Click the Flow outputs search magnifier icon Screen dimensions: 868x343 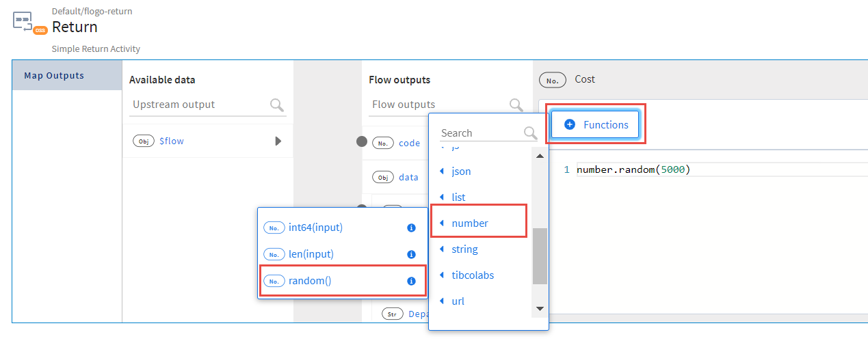point(516,105)
